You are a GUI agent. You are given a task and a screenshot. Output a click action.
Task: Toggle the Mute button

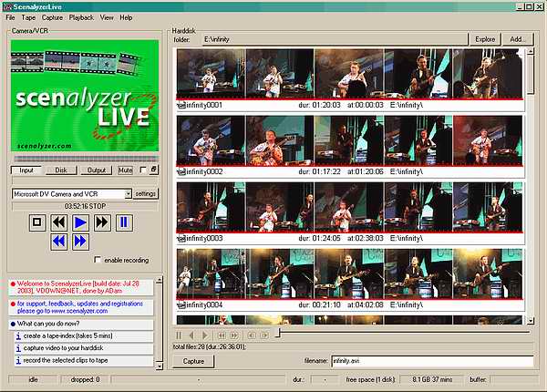point(125,170)
